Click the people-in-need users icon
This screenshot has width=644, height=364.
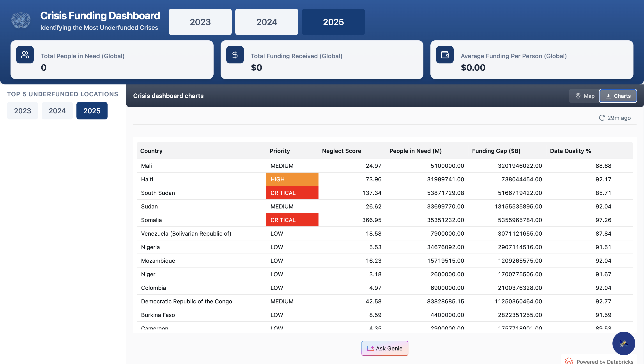[25, 55]
